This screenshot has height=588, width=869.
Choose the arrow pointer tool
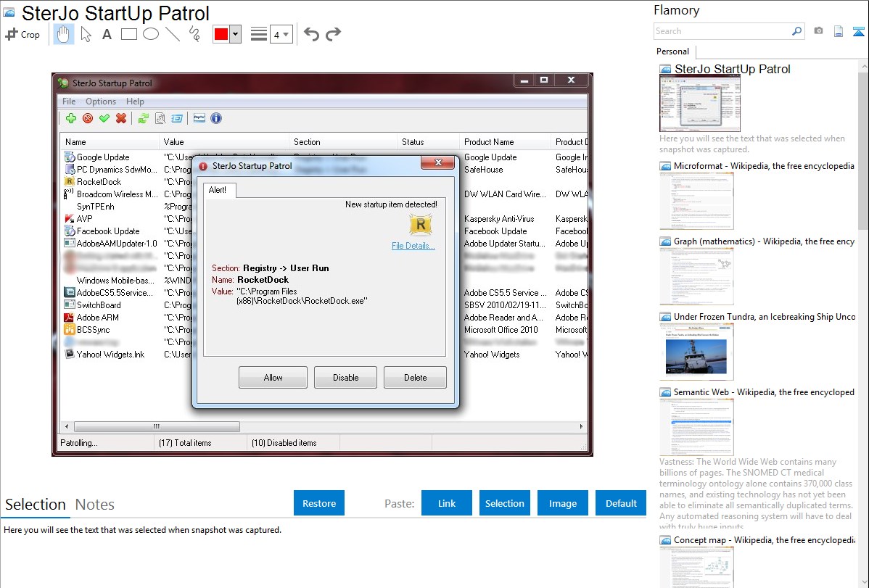[x=86, y=34]
